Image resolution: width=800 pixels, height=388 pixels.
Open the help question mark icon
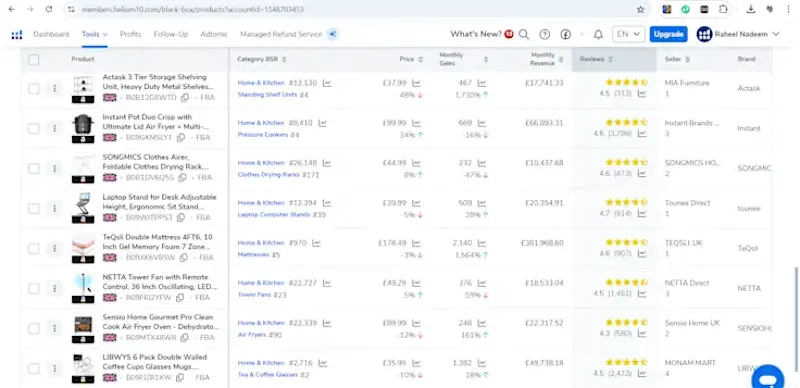click(x=544, y=34)
